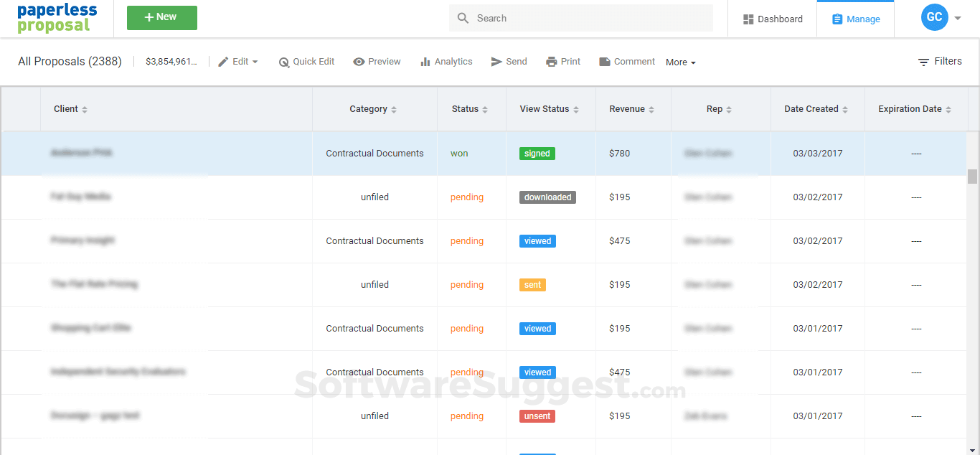Sort by View Status column
980x455 pixels.
coord(550,109)
